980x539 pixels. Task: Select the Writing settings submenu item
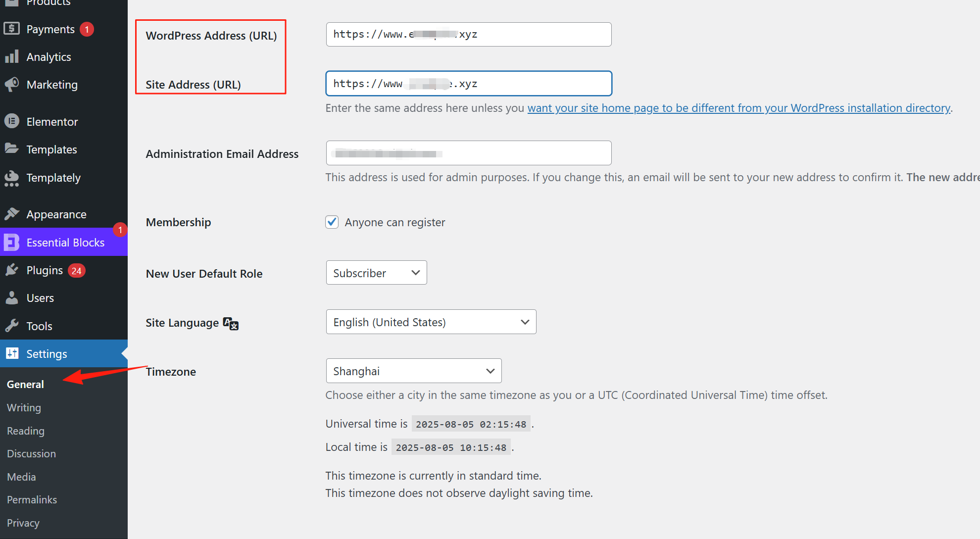(x=24, y=407)
